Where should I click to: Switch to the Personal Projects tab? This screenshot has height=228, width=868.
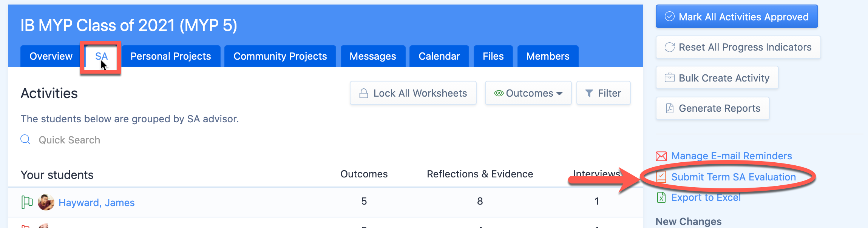[171, 56]
